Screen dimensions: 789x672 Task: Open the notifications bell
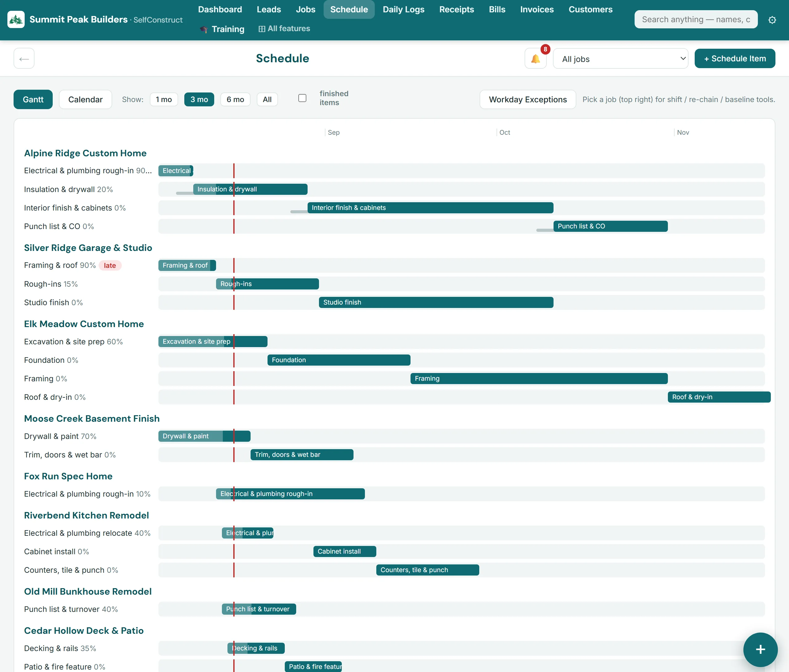pyautogui.click(x=535, y=59)
